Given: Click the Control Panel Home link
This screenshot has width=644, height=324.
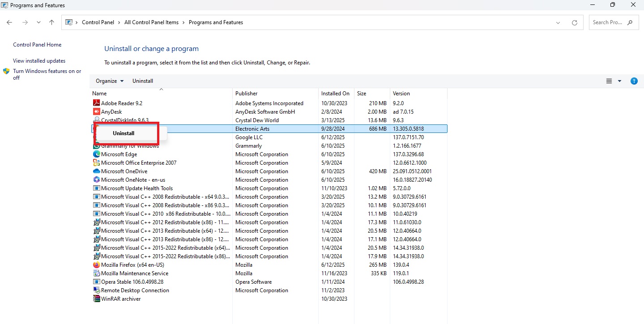Looking at the screenshot, I should (x=37, y=44).
